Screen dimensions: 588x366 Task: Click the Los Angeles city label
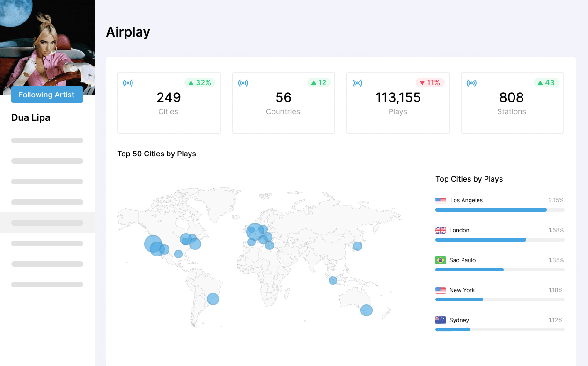(x=466, y=200)
